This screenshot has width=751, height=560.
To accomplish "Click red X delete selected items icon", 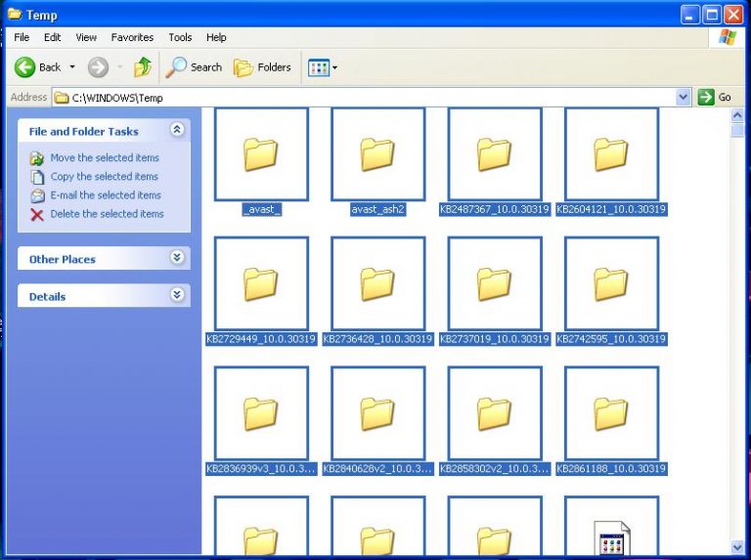I will pyautogui.click(x=37, y=214).
